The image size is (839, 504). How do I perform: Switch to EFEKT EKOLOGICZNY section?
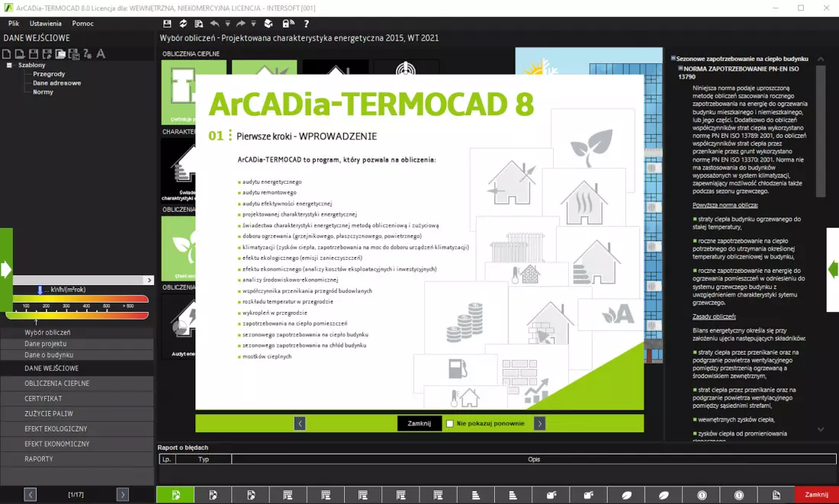[x=77, y=429]
